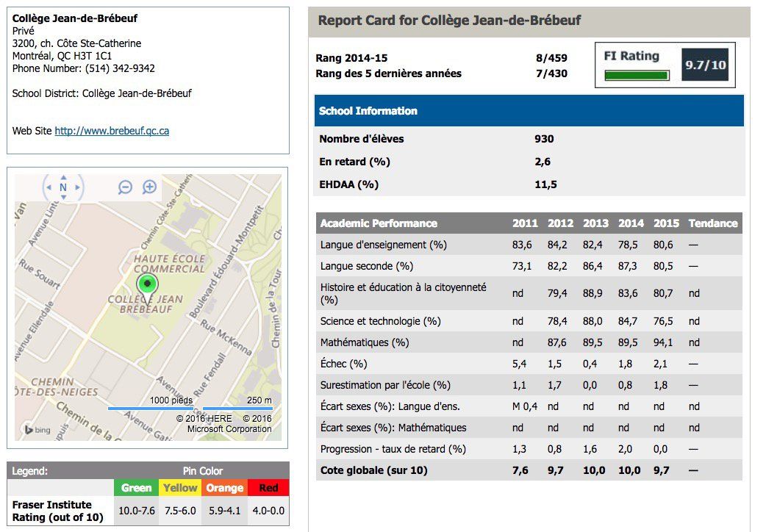Pan the map south with down arrow
Viewport: 766px width, 532px height.
click(62, 198)
